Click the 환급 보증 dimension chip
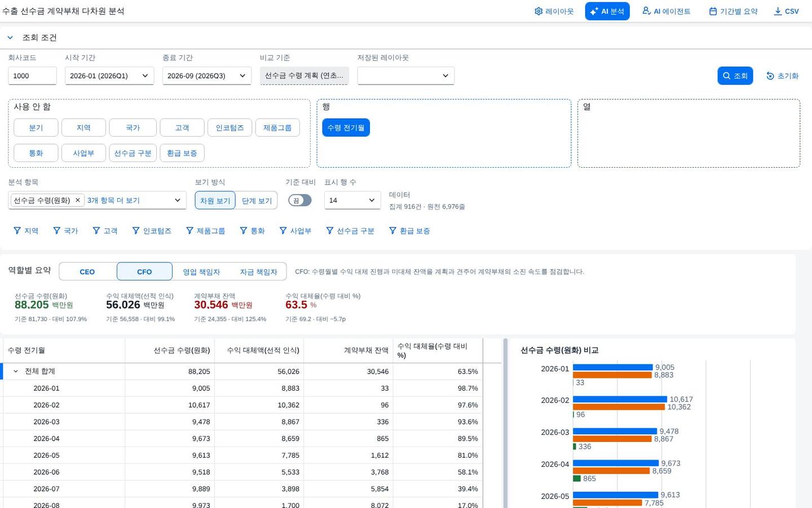 pyautogui.click(x=182, y=153)
